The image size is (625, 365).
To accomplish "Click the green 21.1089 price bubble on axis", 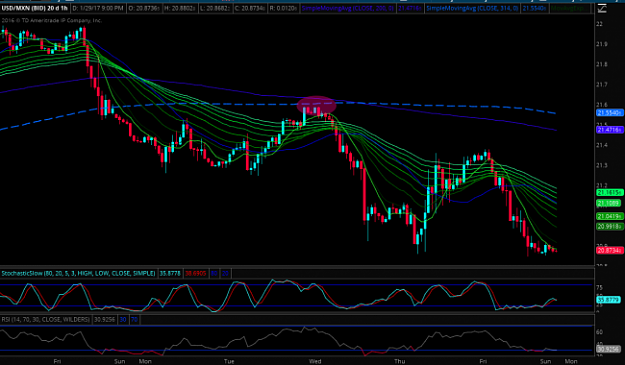I will pos(608,204).
